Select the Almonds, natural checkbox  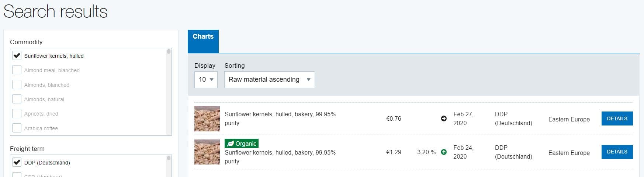[x=17, y=99]
